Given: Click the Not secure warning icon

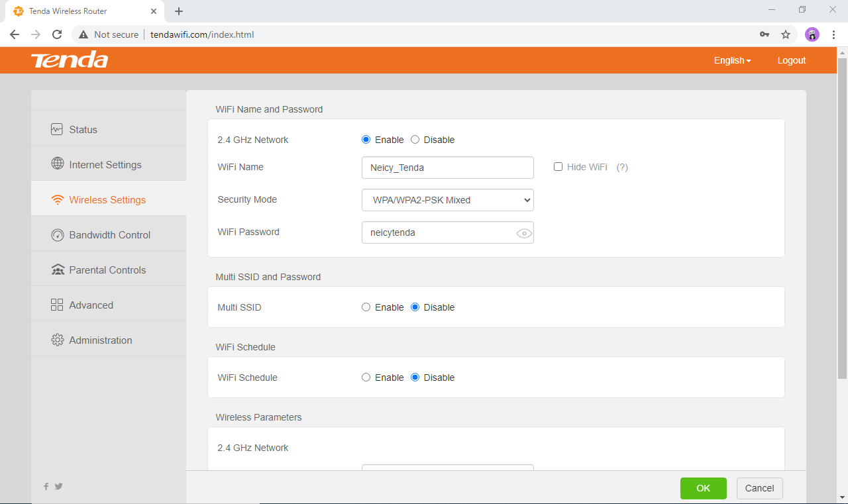Looking at the screenshot, I should (83, 34).
